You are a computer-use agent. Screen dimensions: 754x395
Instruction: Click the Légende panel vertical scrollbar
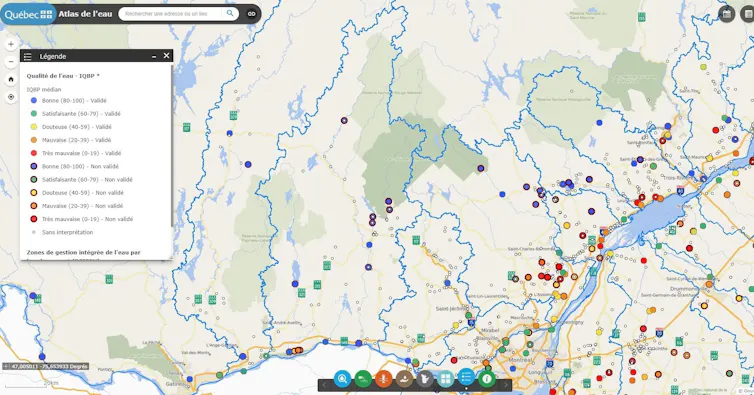click(x=171, y=146)
